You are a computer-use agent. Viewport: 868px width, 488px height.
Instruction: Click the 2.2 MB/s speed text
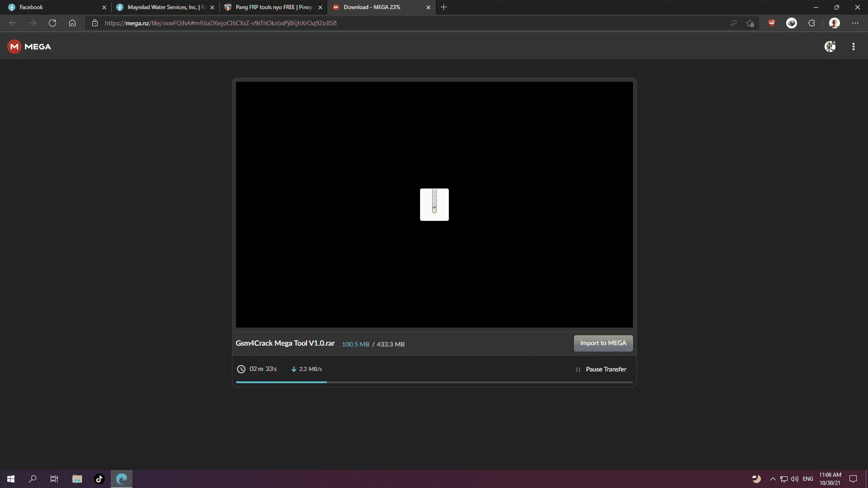tap(311, 369)
